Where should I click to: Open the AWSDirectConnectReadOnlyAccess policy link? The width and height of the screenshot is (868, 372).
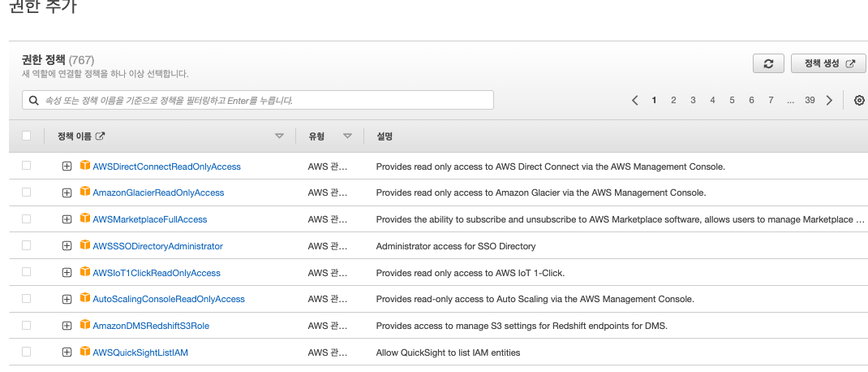(x=166, y=167)
